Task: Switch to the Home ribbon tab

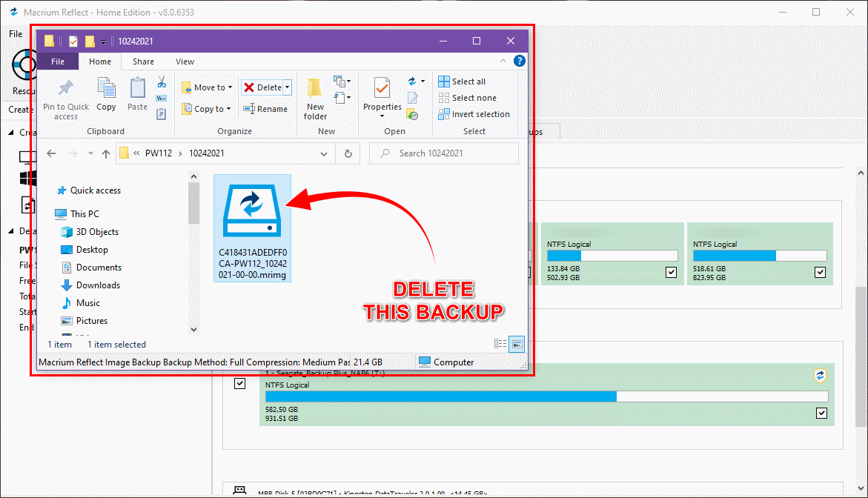Action: pyautogui.click(x=99, y=62)
